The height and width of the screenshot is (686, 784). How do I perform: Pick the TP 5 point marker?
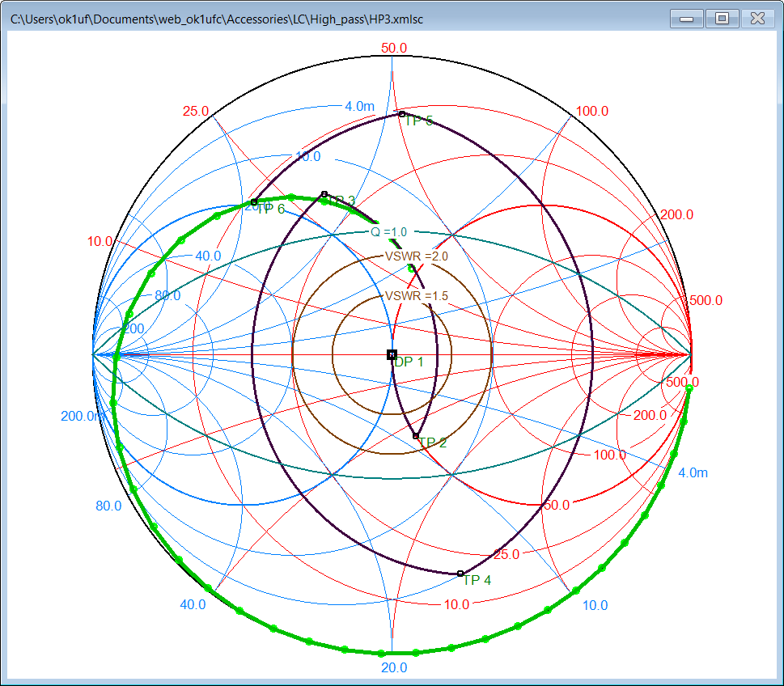pyautogui.click(x=401, y=113)
